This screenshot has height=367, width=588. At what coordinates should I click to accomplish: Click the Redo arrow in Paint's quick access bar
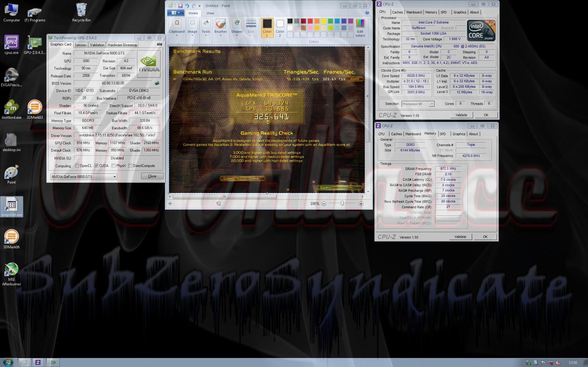tap(194, 6)
